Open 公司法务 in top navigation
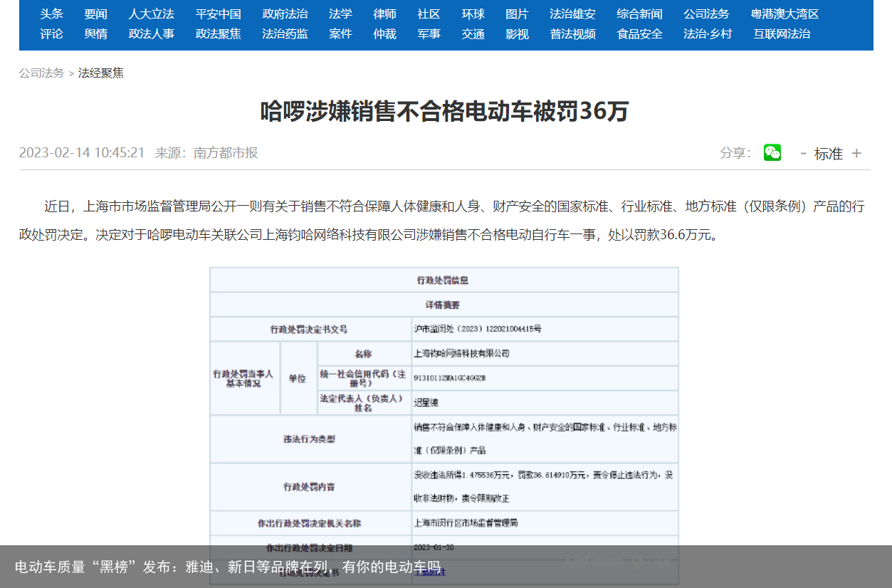This screenshot has width=892, height=588. [x=706, y=14]
